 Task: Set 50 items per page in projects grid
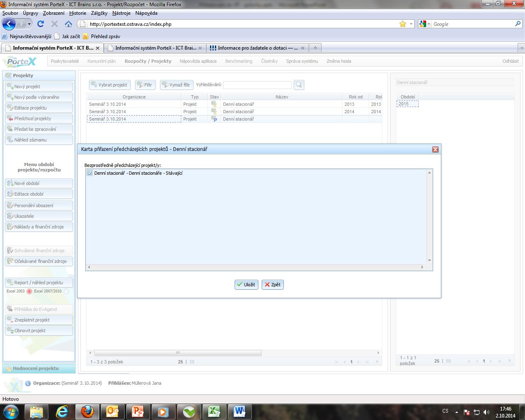point(192,362)
